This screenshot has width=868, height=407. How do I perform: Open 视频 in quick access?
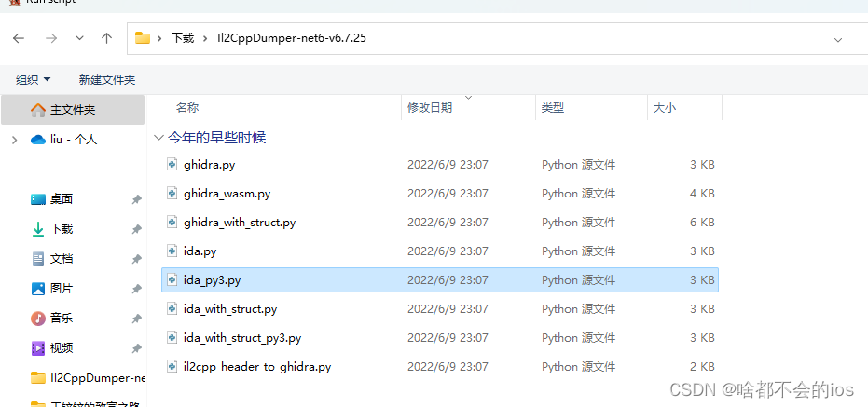point(62,348)
